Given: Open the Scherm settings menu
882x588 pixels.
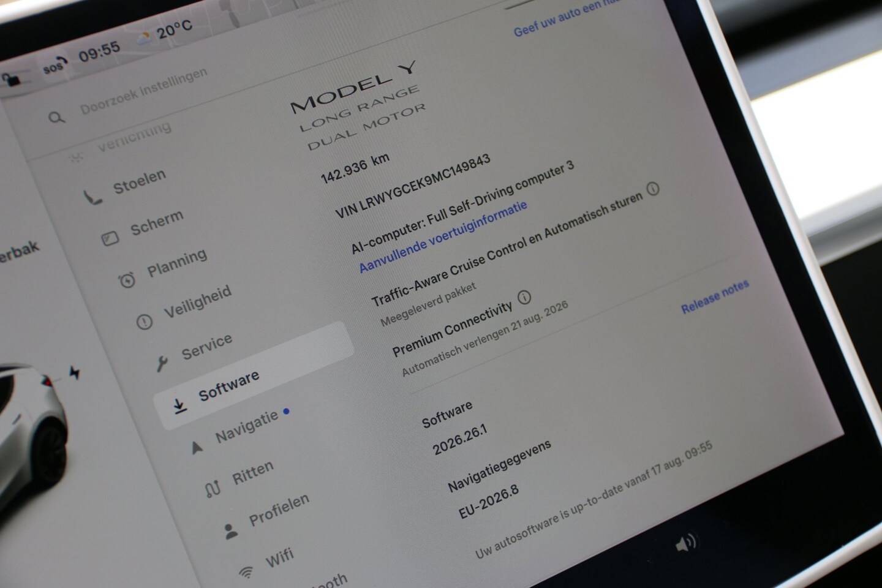Looking at the screenshot, I should tap(157, 223).
